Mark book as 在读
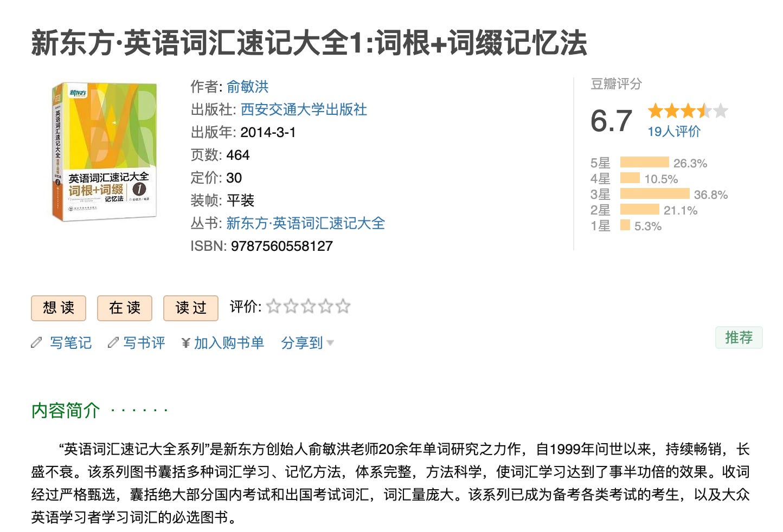The width and height of the screenshot is (783, 532). click(x=125, y=308)
